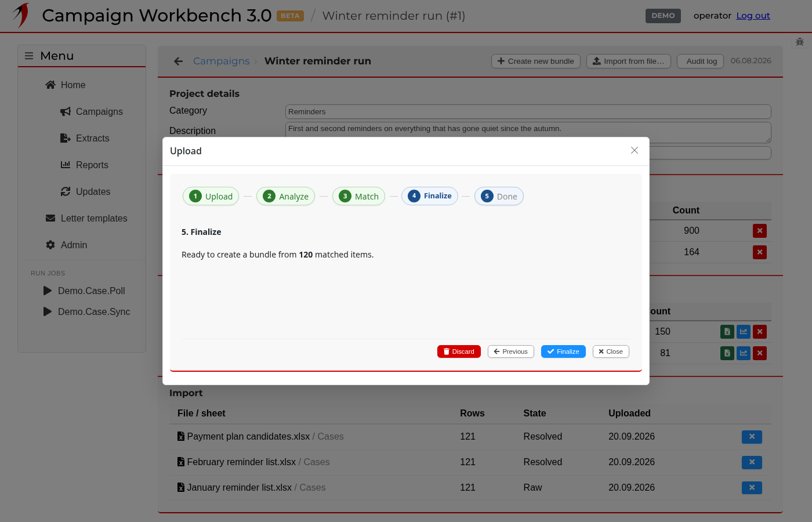Dismiss the Upload dialog with the X icon

[x=635, y=150]
